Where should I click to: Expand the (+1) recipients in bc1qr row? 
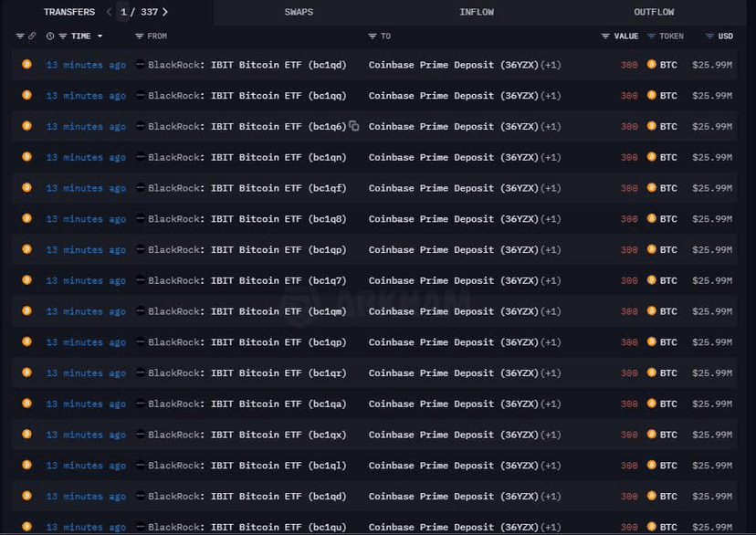(551, 373)
